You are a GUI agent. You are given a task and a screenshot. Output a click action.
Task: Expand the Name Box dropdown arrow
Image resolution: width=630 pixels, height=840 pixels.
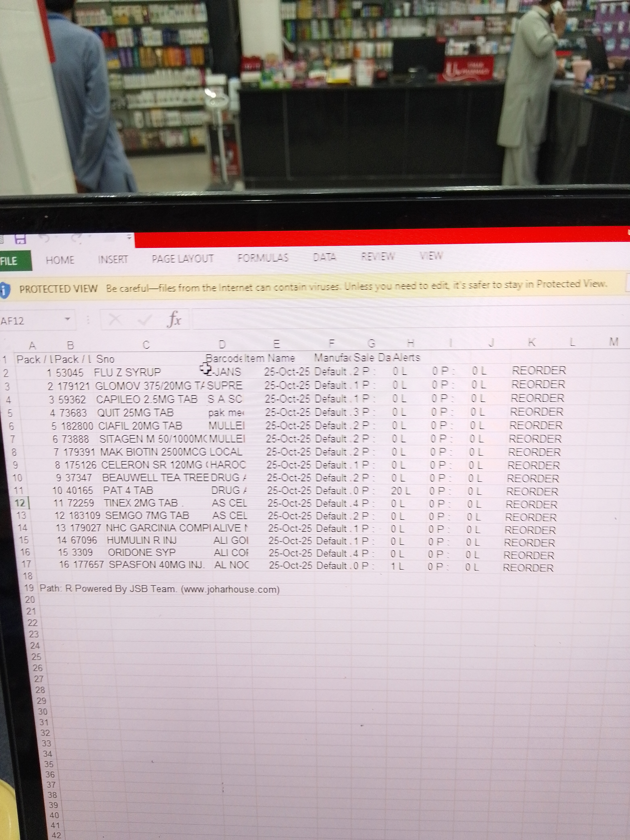tap(67, 319)
